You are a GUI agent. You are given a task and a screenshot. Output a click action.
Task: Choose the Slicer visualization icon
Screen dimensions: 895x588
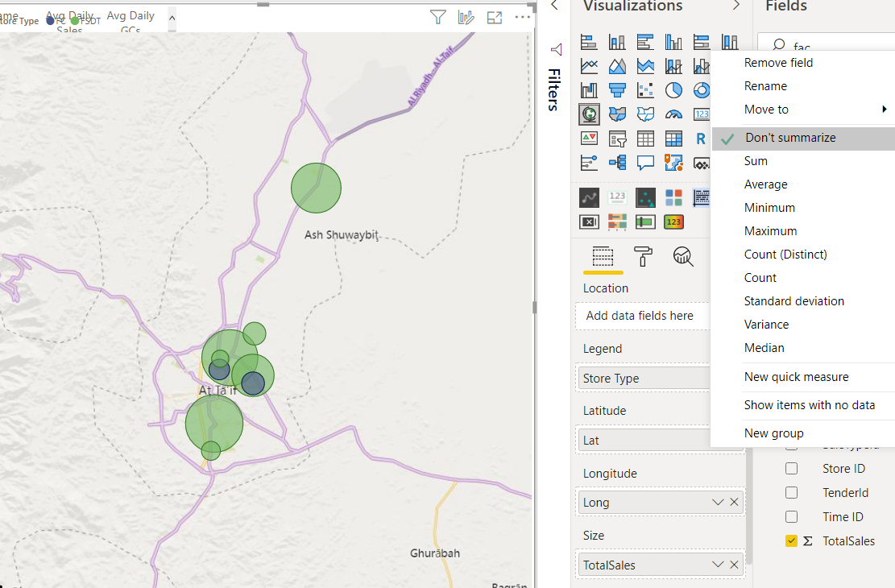pos(617,139)
